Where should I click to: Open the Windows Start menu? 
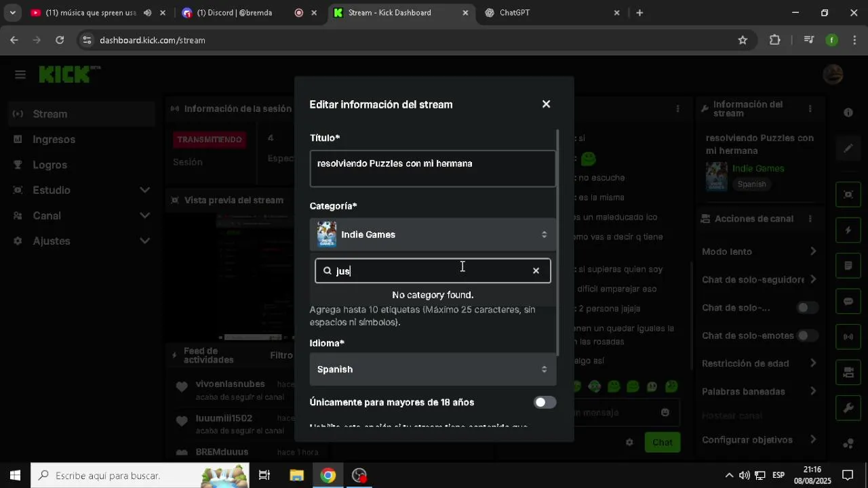coord(15,475)
